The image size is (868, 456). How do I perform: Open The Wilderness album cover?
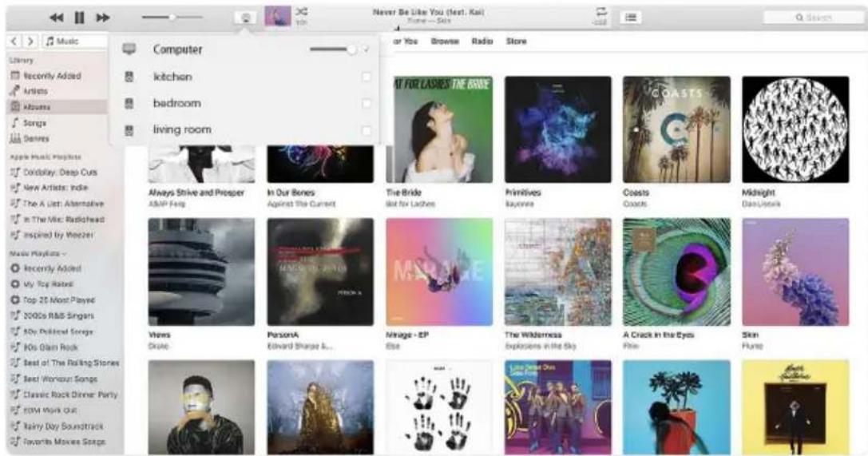558,272
